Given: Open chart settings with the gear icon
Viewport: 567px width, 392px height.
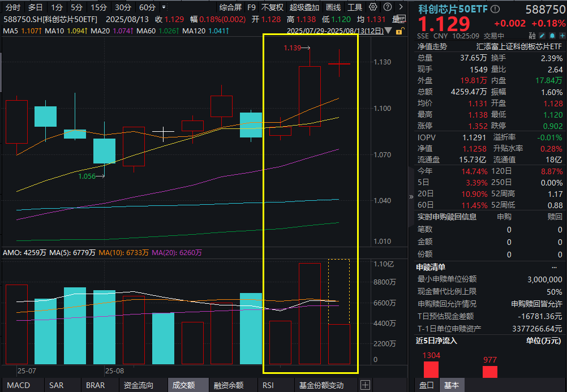Looking at the screenshot, I should pos(372,7).
